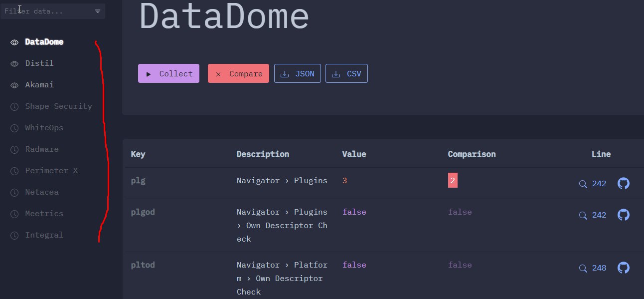
Task: Click the clock icon beside Radware
Action: coord(14,149)
